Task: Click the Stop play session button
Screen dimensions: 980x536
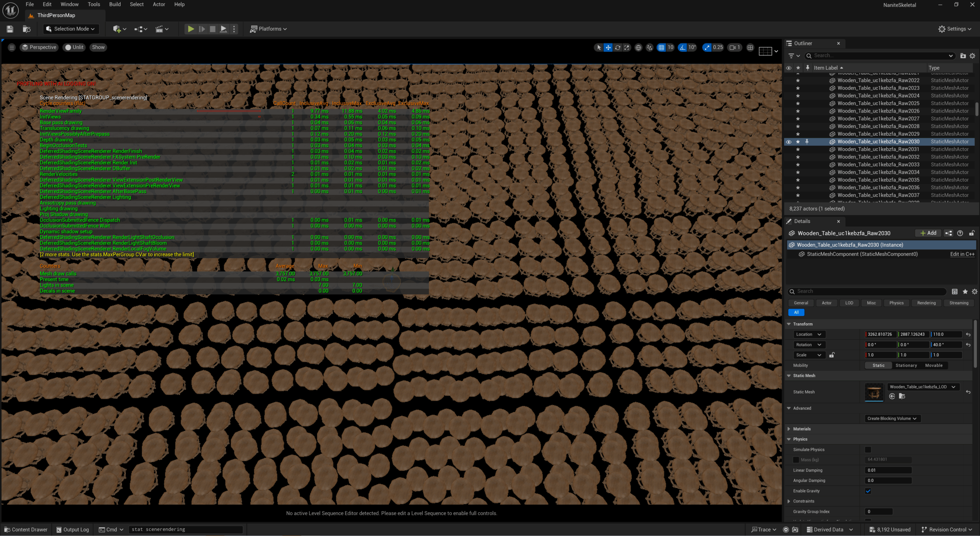Action: 213,29
